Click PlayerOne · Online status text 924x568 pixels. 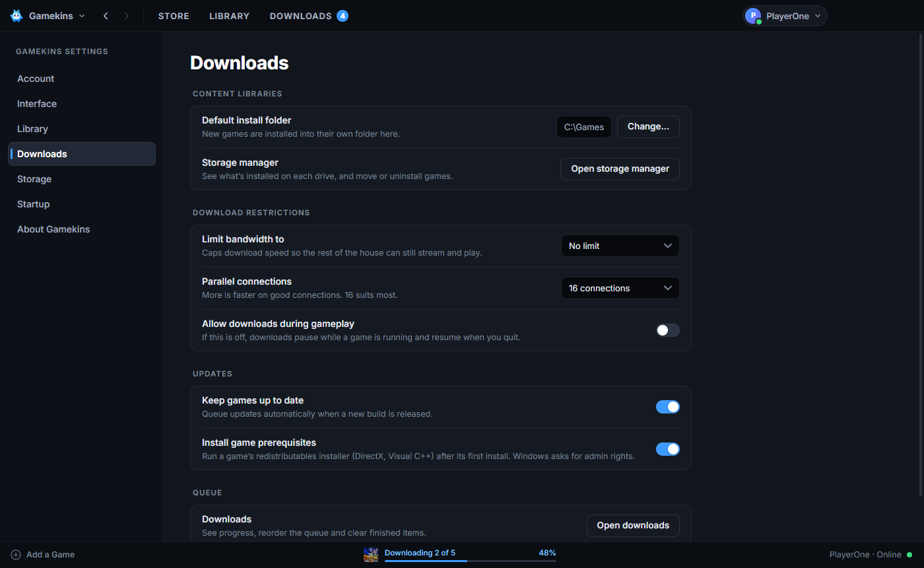coord(865,555)
